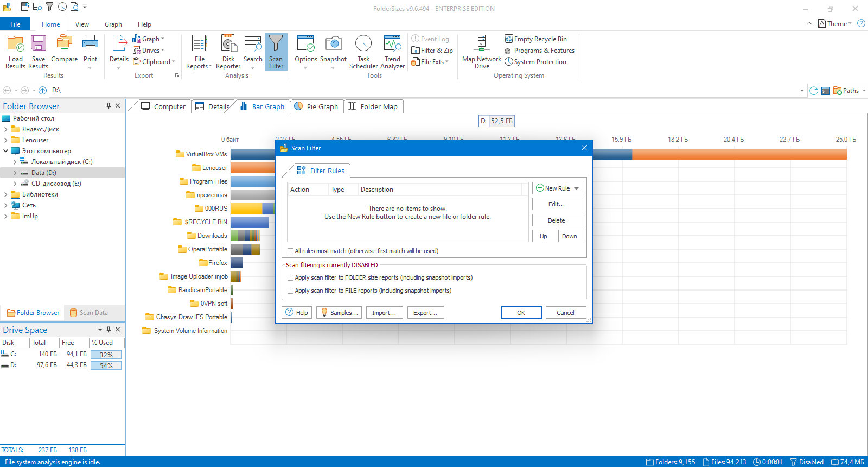Click the orange VirtualBox VMs bar segment

pyautogui.click(x=739, y=154)
